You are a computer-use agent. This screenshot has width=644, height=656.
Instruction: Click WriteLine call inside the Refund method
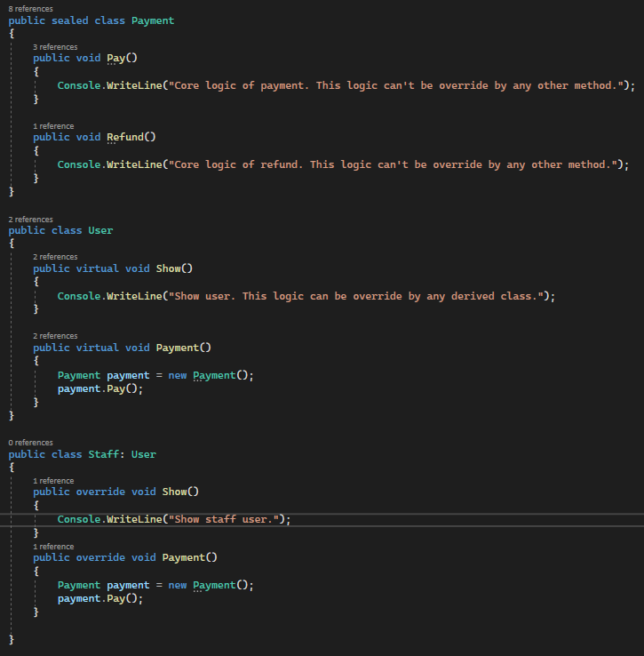click(x=134, y=164)
